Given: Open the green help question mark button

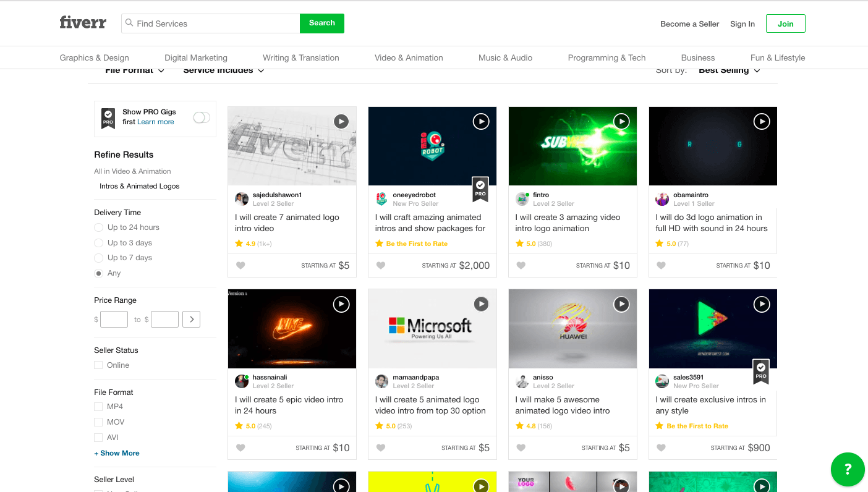Looking at the screenshot, I should coord(848,469).
